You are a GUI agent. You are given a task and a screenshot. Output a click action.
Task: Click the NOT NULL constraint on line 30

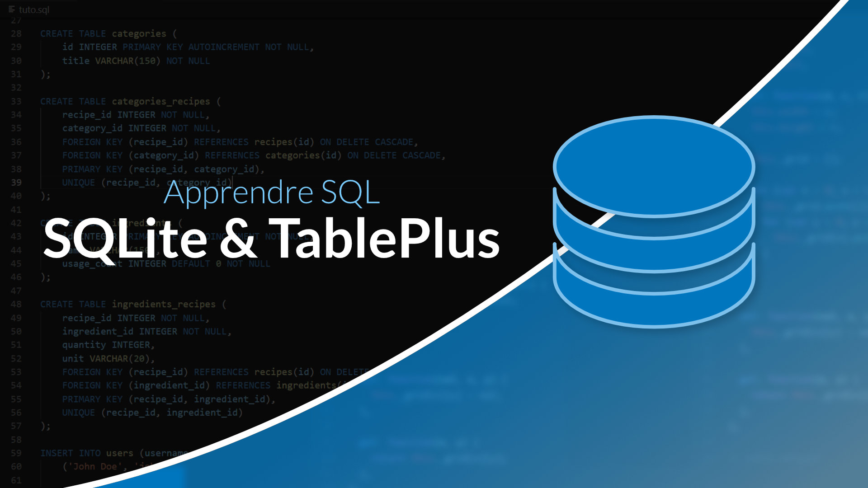pos(189,60)
